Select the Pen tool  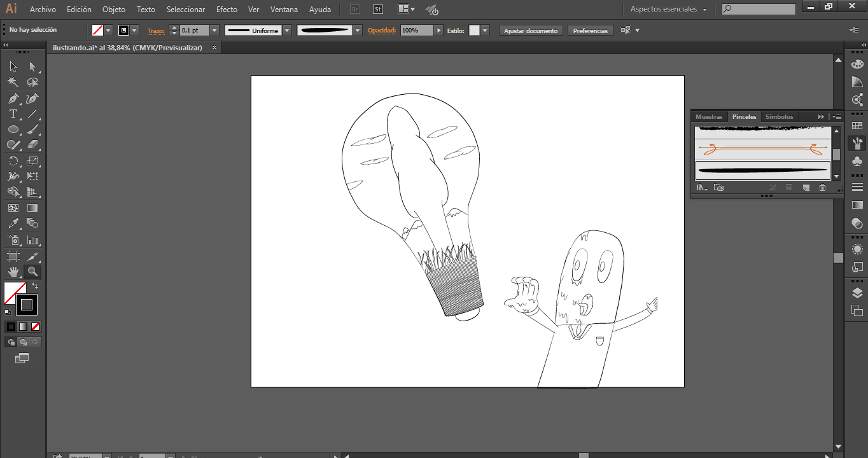pos(13,99)
